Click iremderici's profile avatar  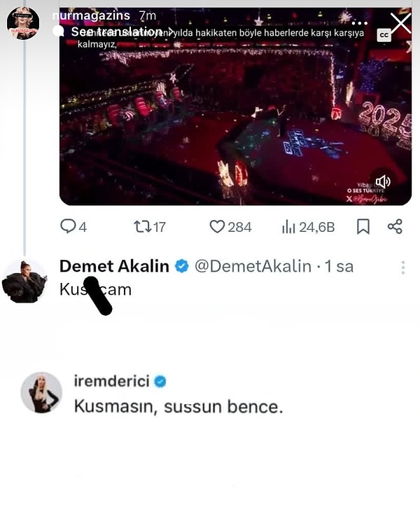41,392
